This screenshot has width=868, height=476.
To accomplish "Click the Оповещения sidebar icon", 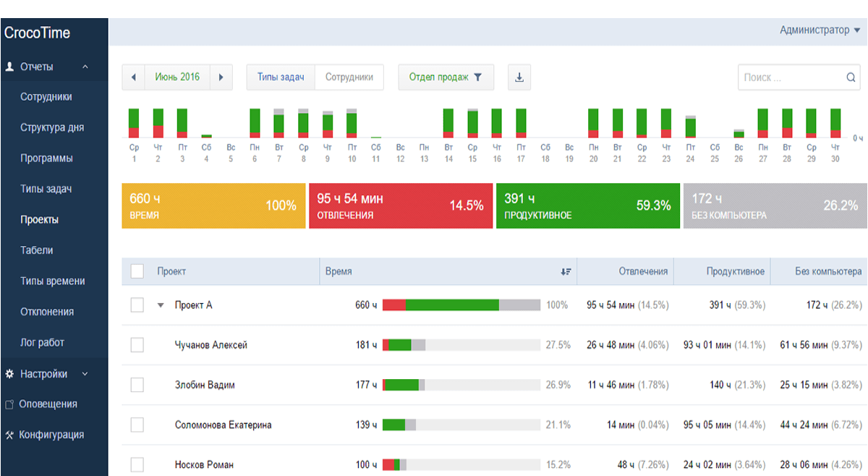I will 9,404.
